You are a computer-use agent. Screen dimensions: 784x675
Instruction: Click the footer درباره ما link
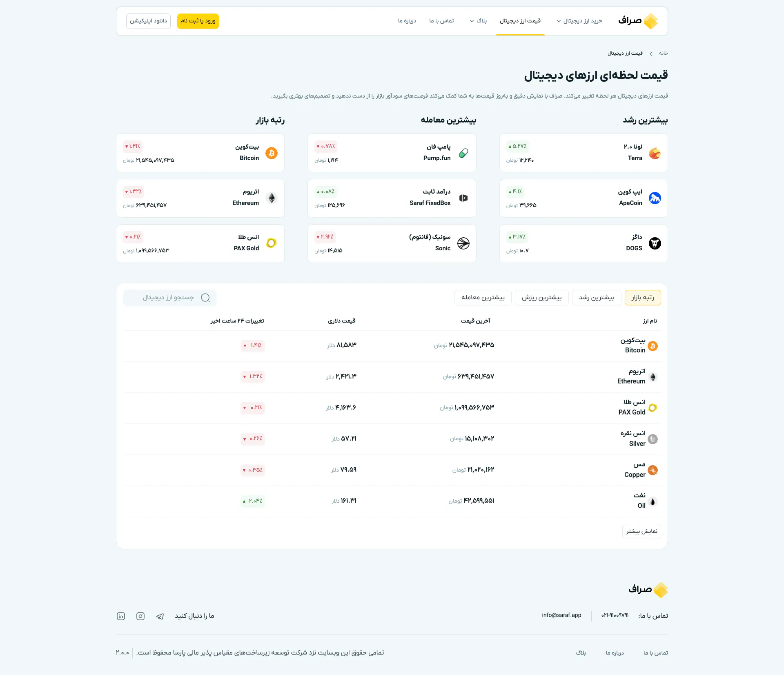(x=615, y=653)
